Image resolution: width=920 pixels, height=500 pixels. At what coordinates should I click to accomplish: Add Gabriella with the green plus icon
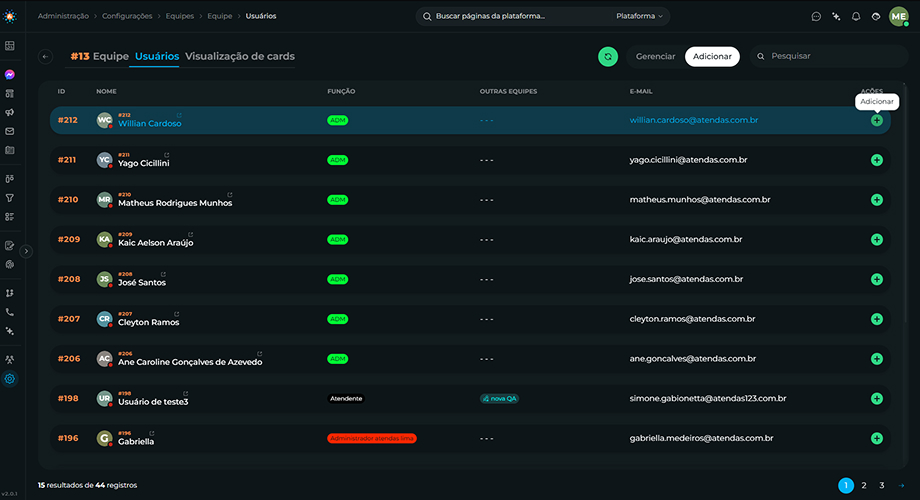[x=877, y=438]
